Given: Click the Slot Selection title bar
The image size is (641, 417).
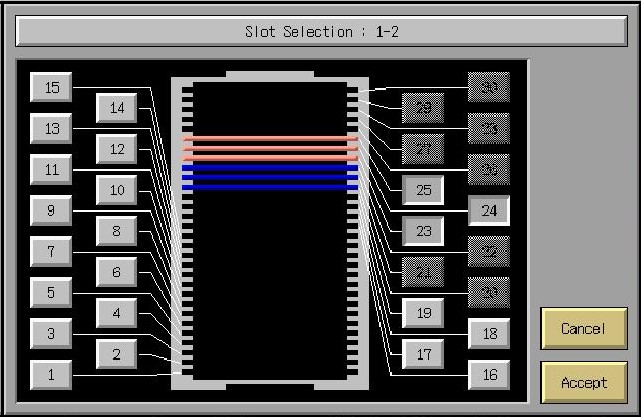Looking at the screenshot, I should click(x=322, y=31).
